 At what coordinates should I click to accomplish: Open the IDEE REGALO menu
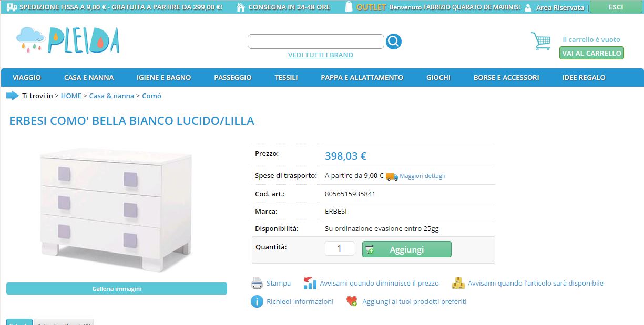[584, 77]
